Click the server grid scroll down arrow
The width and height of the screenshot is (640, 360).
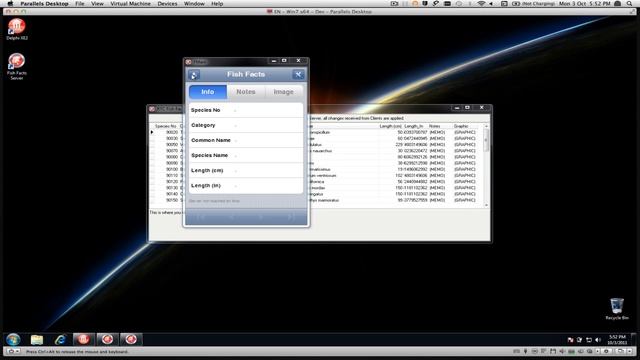pyautogui.click(x=486, y=205)
